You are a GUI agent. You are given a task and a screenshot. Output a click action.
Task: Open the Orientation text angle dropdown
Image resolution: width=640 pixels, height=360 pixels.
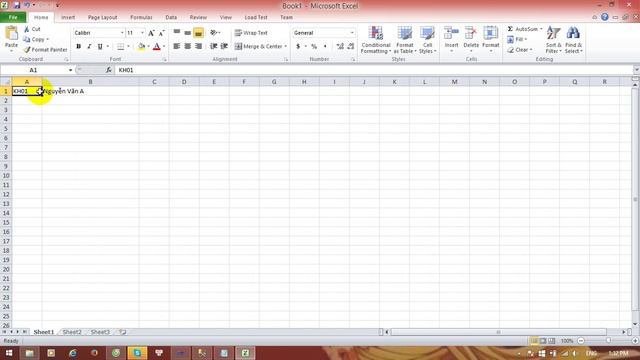(x=215, y=32)
